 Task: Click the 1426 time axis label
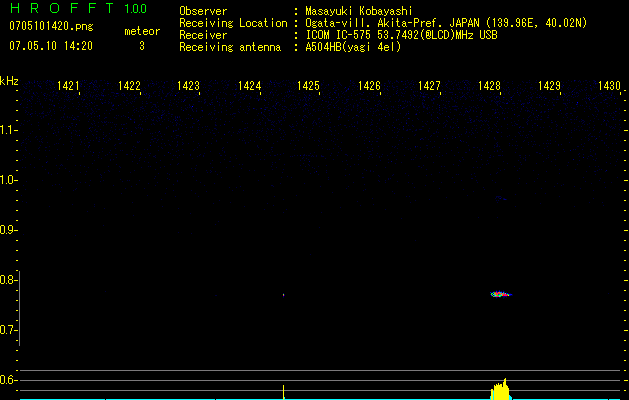[x=369, y=86]
